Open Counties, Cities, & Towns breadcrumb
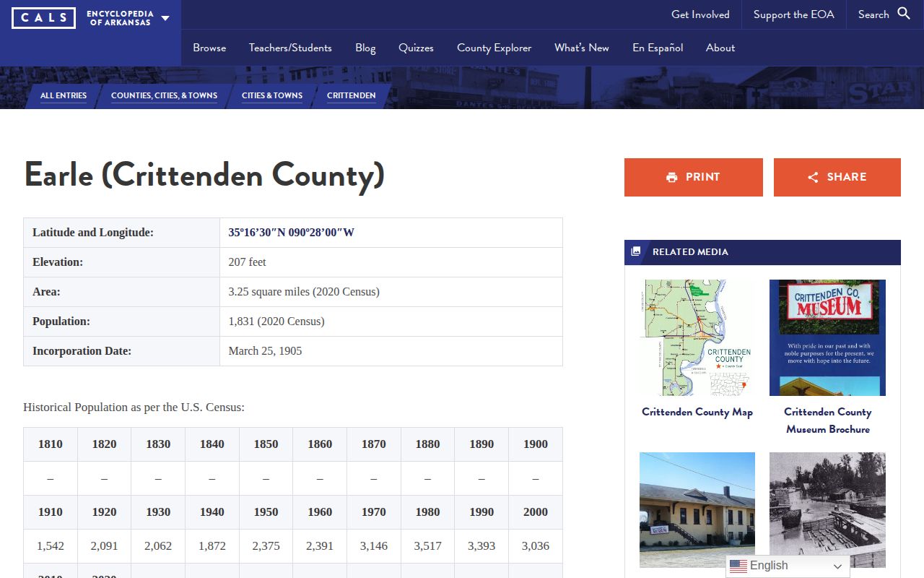Image resolution: width=924 pixels, height=578 pixels. tap(164, 95)
